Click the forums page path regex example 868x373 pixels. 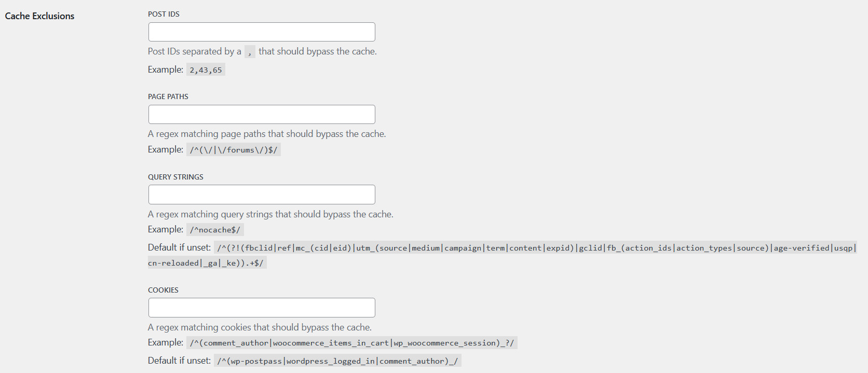pos(234,150)
